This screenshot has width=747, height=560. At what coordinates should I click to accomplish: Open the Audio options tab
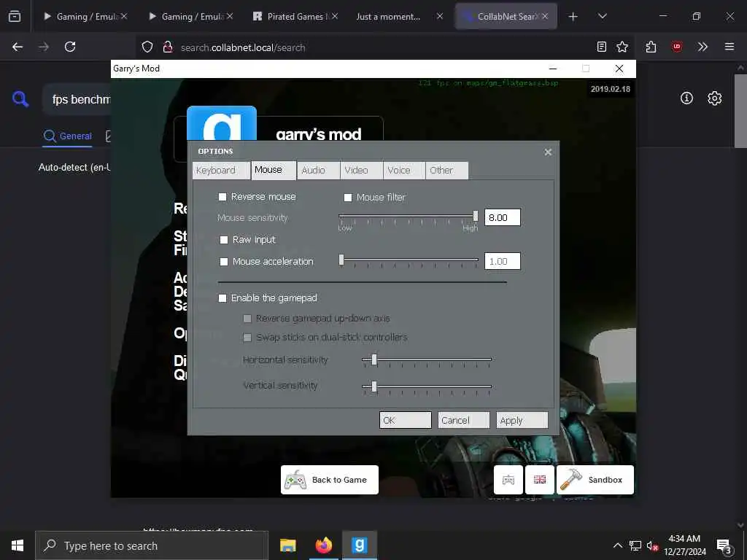click(318, 171)
